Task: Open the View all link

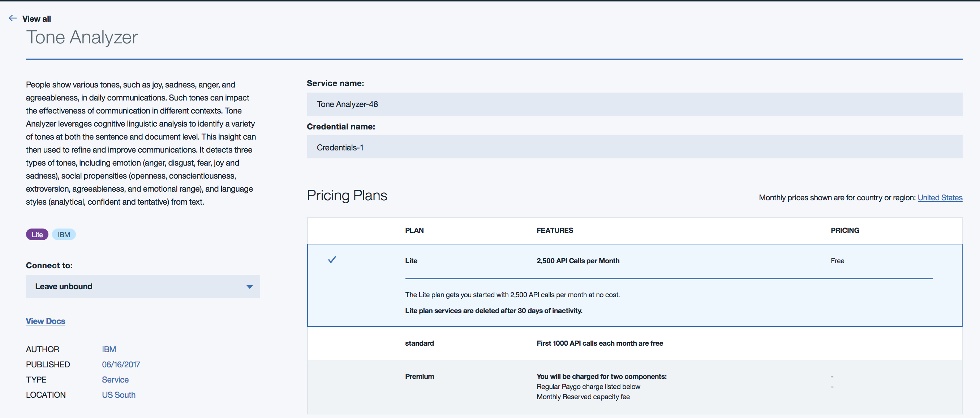Action: click(x=36, y=19)
